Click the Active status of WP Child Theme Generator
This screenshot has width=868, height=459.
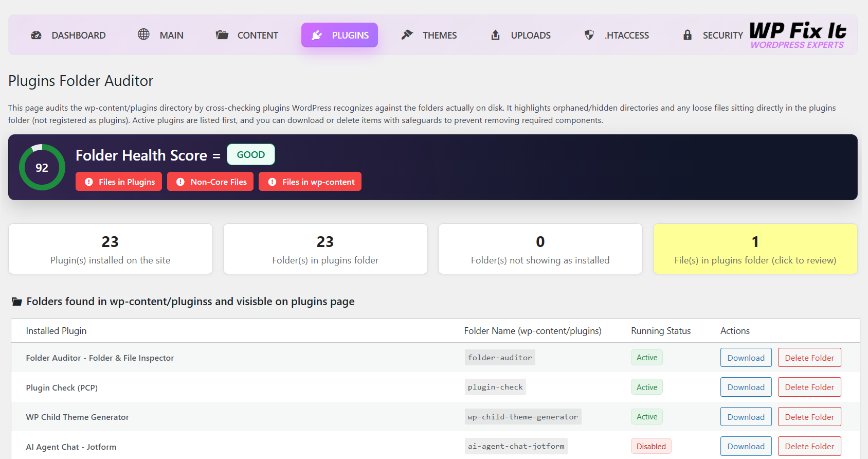coord(647,417)
